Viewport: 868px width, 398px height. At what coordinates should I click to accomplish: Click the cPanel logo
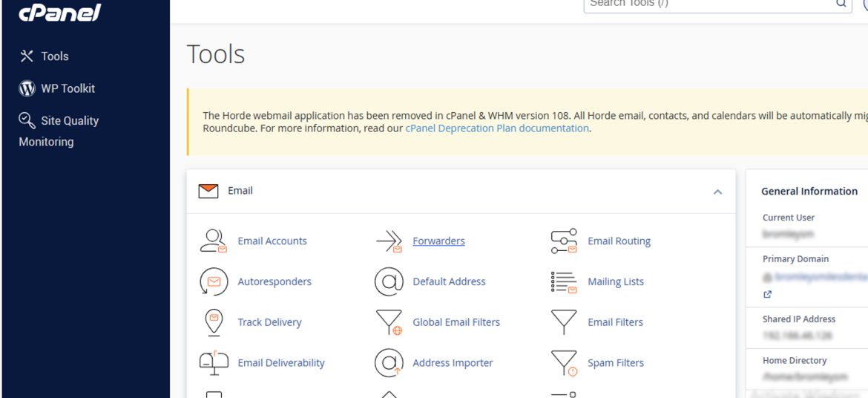pos(59,13)
